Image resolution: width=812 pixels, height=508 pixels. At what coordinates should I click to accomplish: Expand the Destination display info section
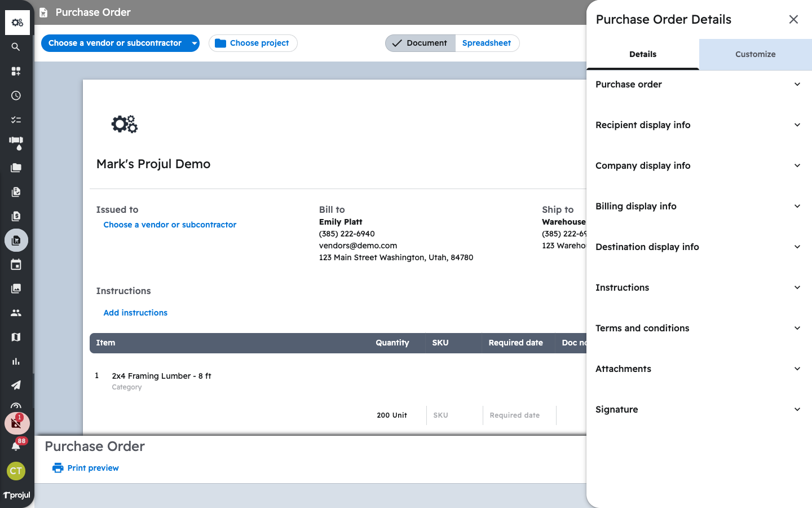(x=699, y=247)
